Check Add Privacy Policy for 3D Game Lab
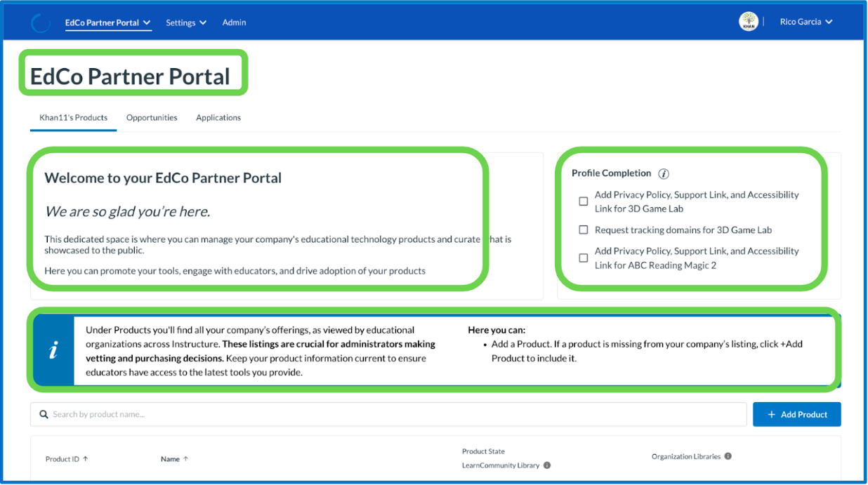This screenshot has height=485, width=868. point(584,201)
